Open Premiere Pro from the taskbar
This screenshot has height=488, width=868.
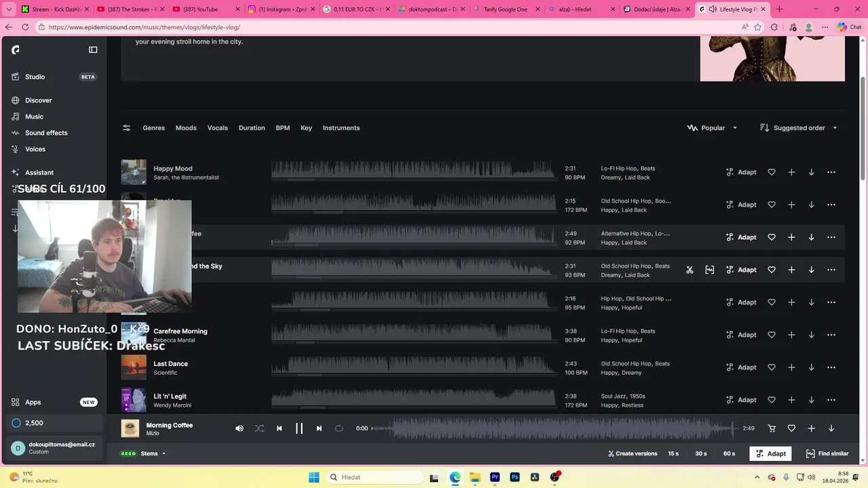[x=495, y=477]
